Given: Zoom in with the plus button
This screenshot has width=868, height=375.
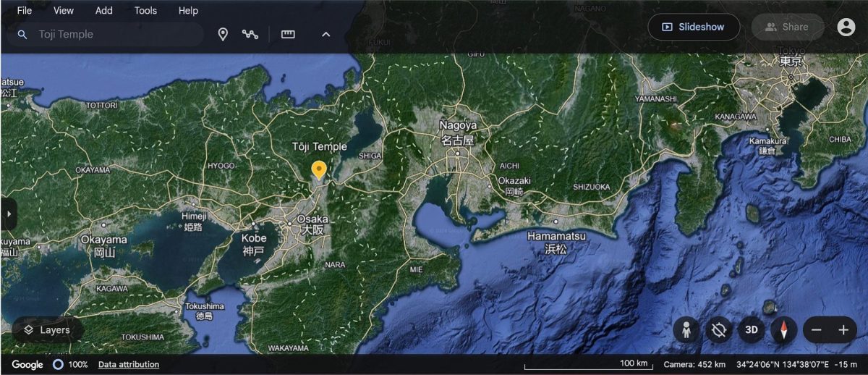Looking at the screenshot, I should (x=843, y=330).
